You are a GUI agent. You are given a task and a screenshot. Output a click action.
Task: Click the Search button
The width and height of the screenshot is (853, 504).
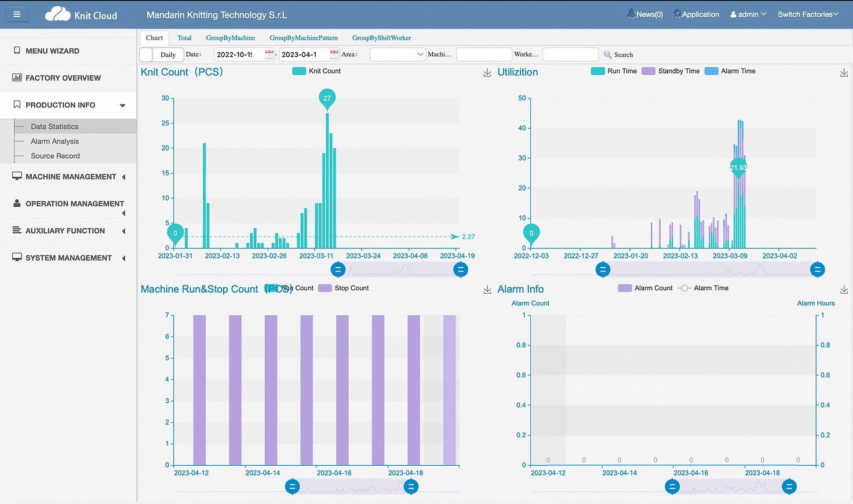(x=618, y=54)
